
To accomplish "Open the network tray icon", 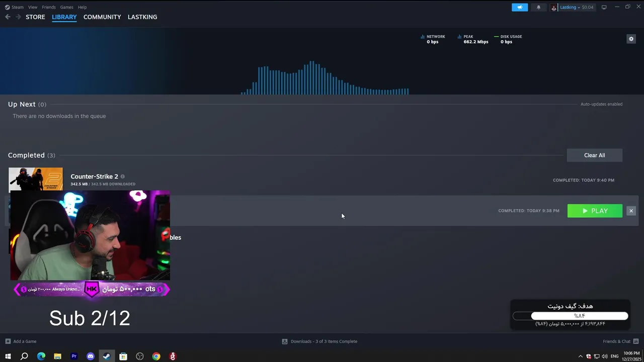I will 597,356.
